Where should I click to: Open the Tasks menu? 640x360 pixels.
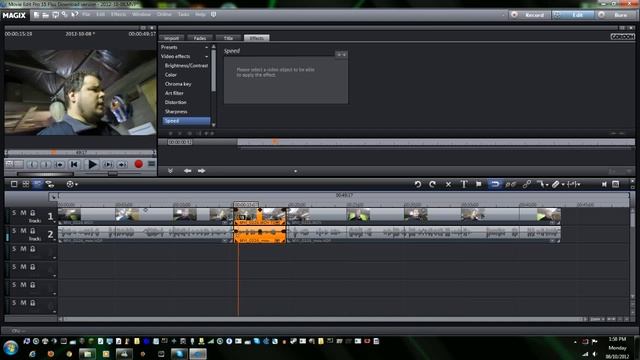(x=183, y=14)
